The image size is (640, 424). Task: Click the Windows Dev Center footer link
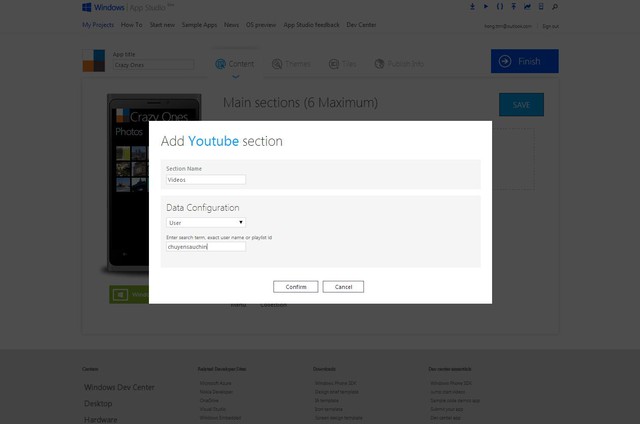click(x=118, y=387)
